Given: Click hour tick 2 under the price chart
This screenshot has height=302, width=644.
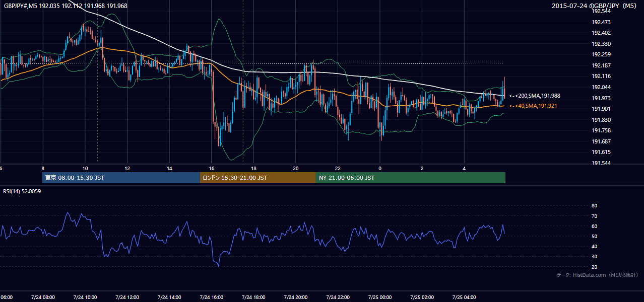Looking at the screenshot, I should [422, 168].
